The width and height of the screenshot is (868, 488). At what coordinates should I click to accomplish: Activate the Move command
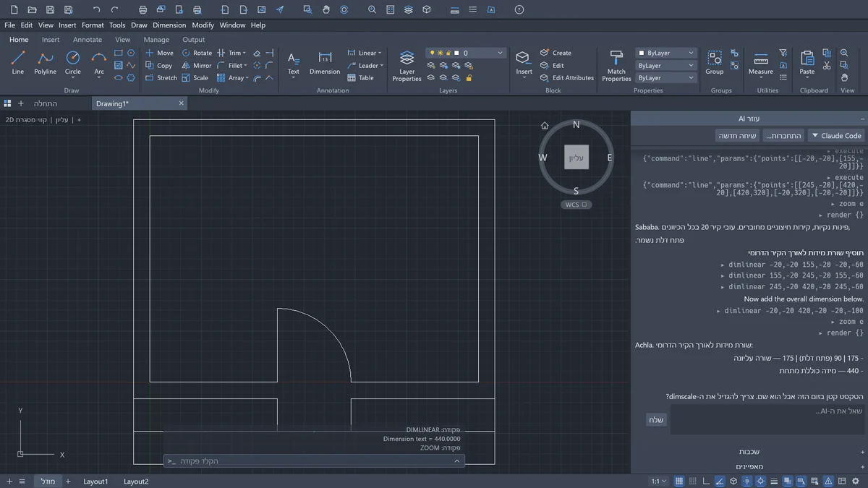point(159,53)
